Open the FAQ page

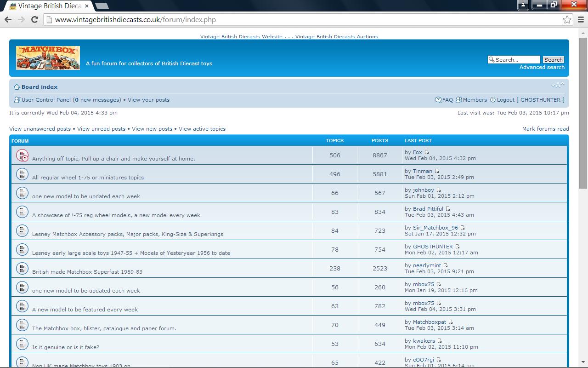(x=447, y=100)
